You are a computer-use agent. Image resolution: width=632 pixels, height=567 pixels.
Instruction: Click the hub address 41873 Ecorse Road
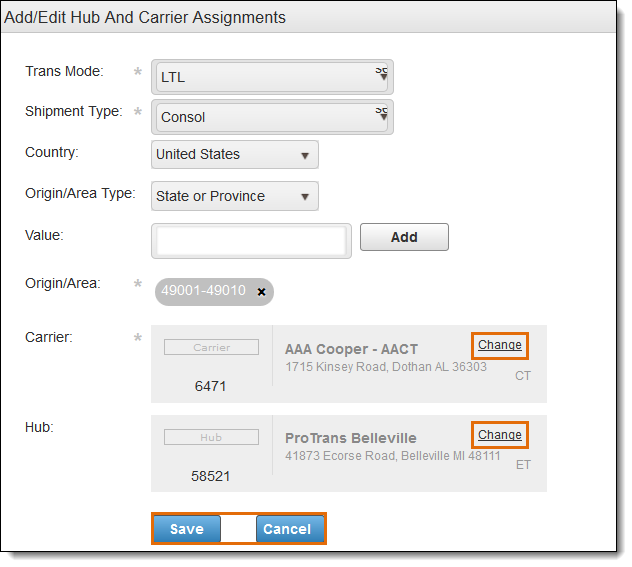[392, 456]
